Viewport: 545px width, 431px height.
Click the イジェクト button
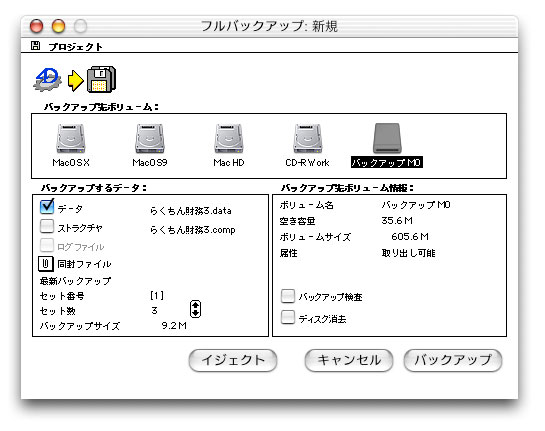pos(233,360)
